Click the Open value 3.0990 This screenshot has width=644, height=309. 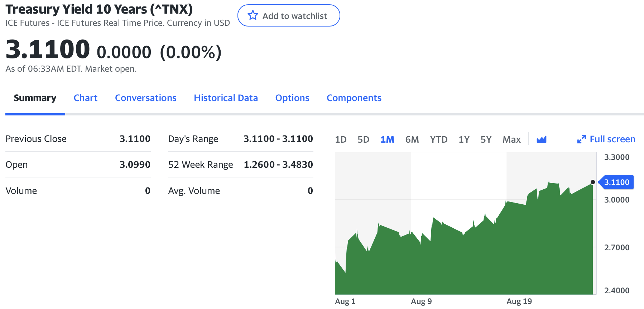135,165
